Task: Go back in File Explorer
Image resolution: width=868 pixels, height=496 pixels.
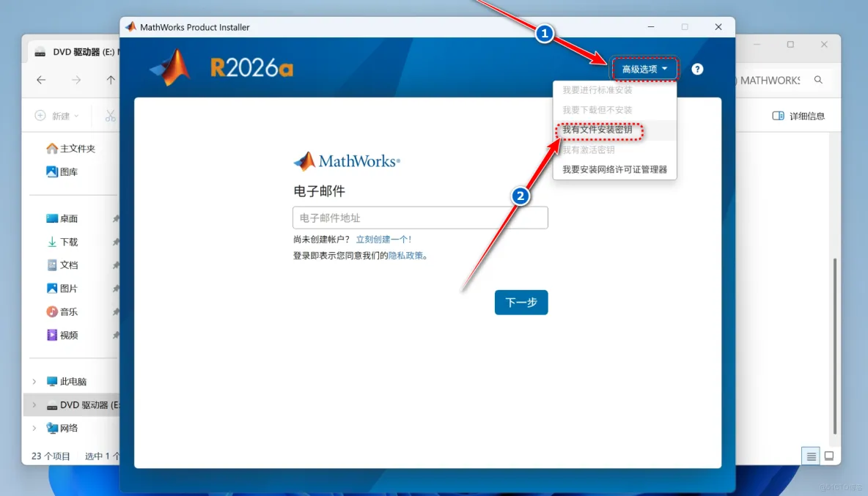Action: click(x=41, y=80)
